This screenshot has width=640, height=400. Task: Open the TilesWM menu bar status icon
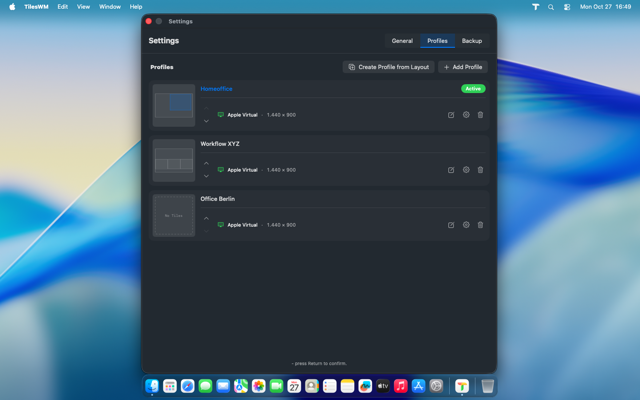[x=535, y=7]
